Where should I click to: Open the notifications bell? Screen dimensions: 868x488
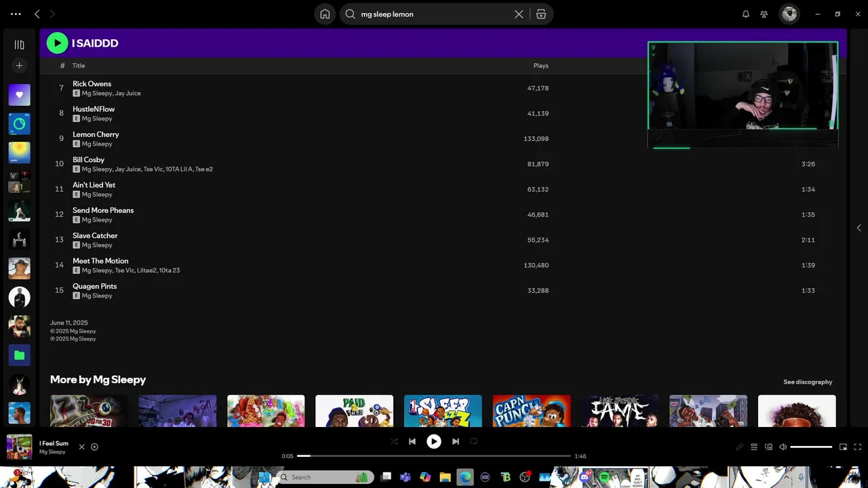(746, 14)
